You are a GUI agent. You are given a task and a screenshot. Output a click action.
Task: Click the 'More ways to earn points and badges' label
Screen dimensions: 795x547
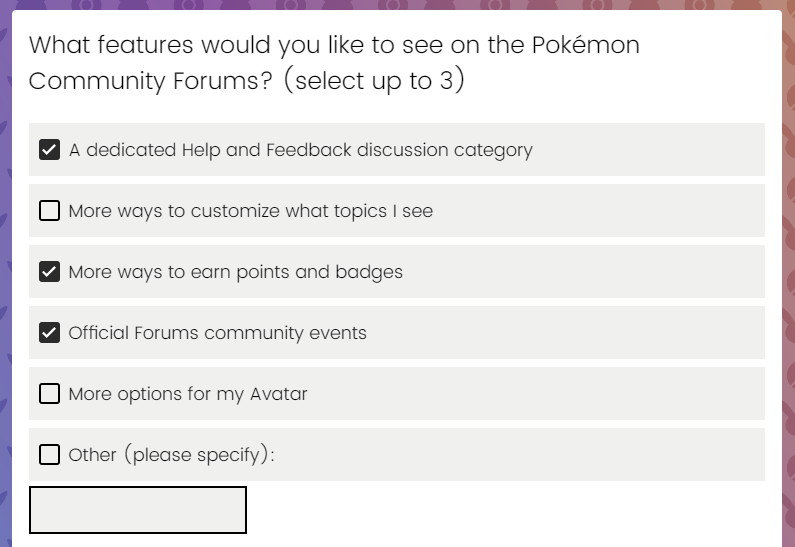(236, 272)
